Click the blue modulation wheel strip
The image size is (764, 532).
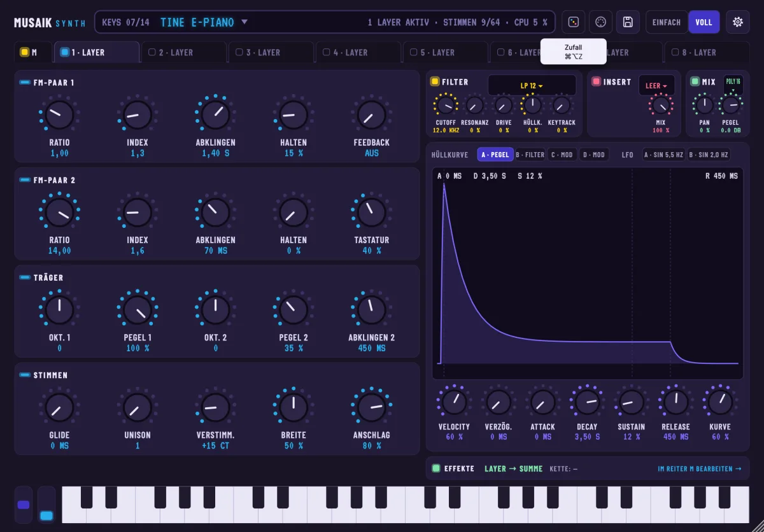point(46,505)
